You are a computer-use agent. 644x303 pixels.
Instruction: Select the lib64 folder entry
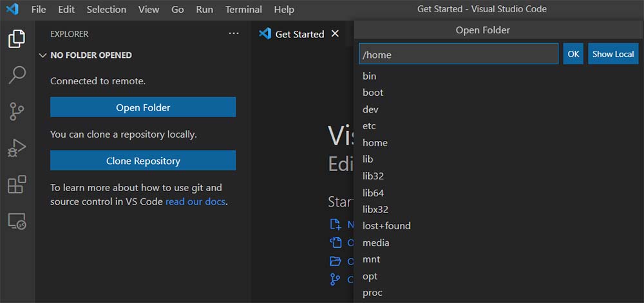(x=498, y=193)
